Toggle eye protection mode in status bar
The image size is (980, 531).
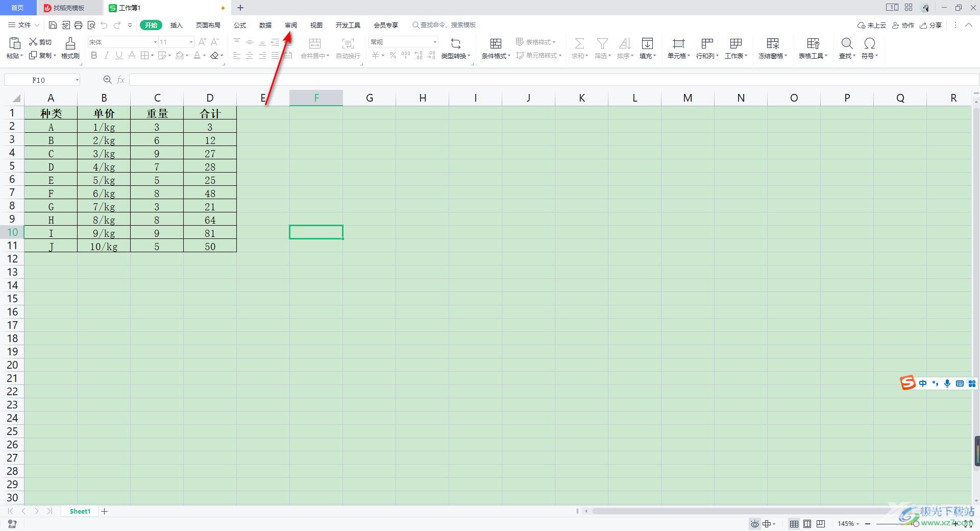[755, 524]
